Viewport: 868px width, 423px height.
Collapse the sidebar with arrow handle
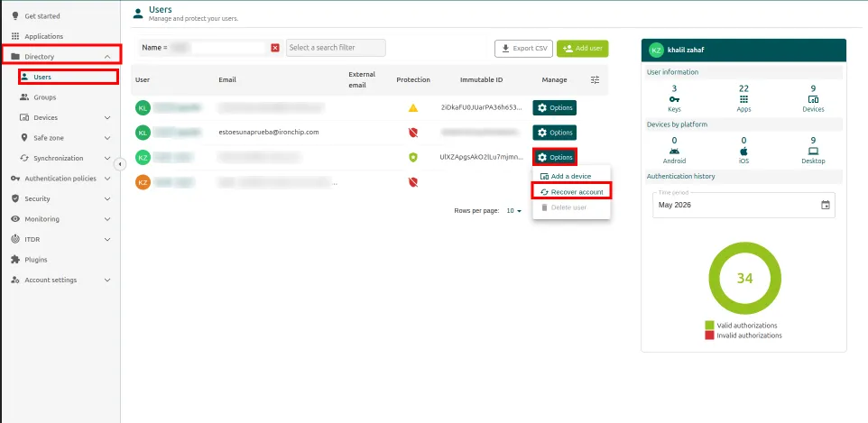click(x=121, y=164)
